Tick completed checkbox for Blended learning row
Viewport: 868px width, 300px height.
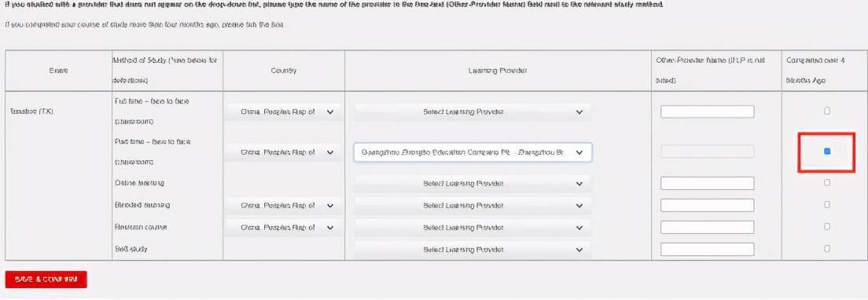pyautogui.click(x=827, y=204)
